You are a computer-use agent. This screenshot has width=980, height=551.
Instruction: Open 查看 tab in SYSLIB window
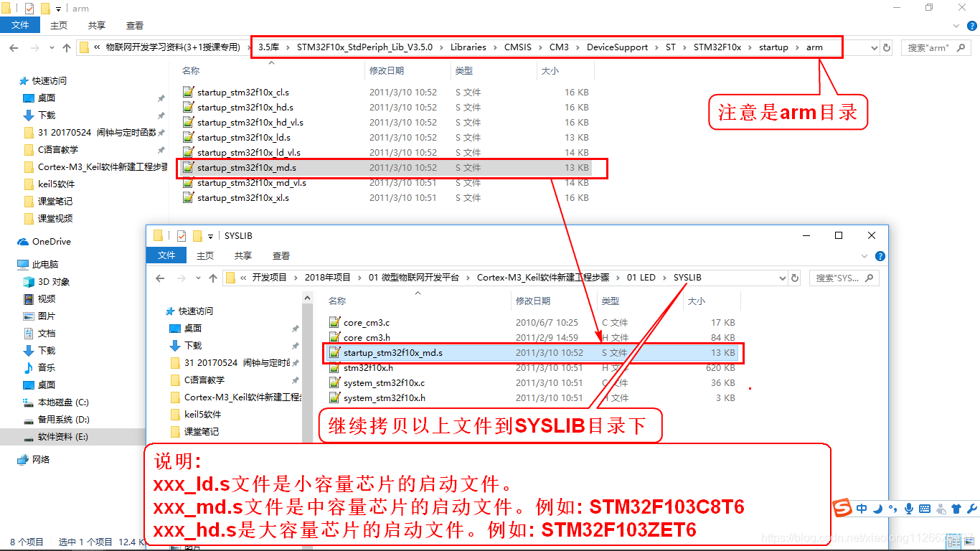pyautogui.click(x=281, y=255)
